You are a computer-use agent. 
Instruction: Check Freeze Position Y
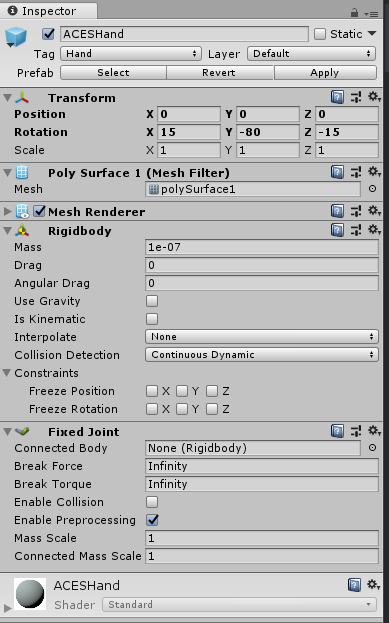point(182,391)
